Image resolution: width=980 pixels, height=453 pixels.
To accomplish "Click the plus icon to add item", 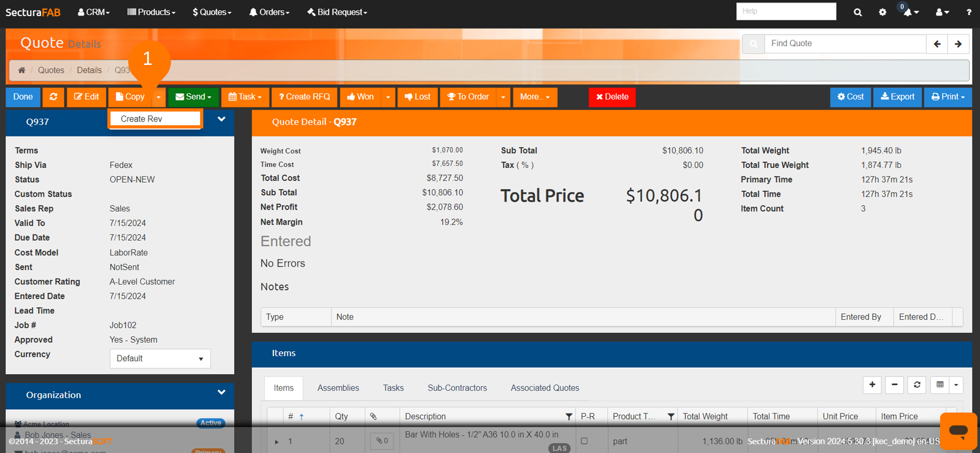I will coord(872,385).
